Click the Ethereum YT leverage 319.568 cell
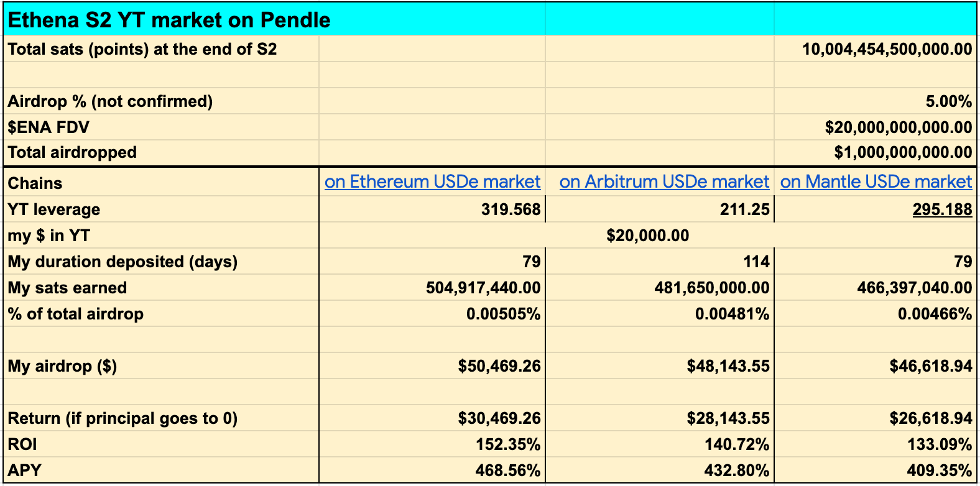Screen dimensions: 980x486 (511, 209)
